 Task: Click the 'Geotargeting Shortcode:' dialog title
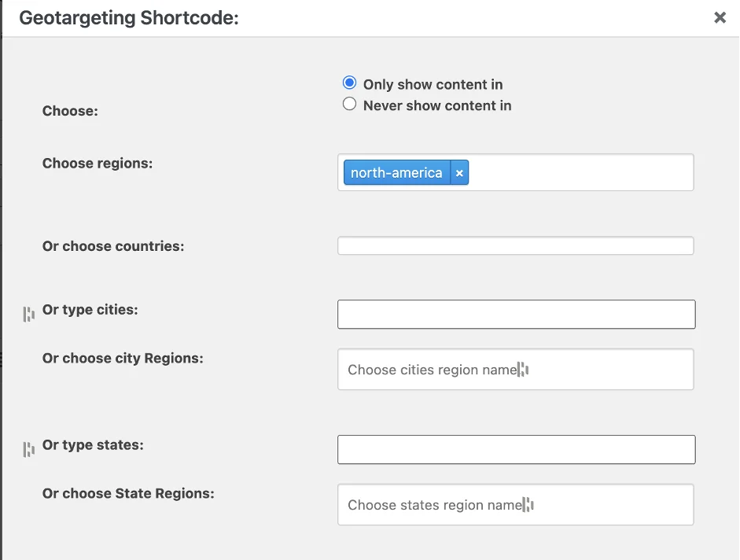(x=129, y=18)
